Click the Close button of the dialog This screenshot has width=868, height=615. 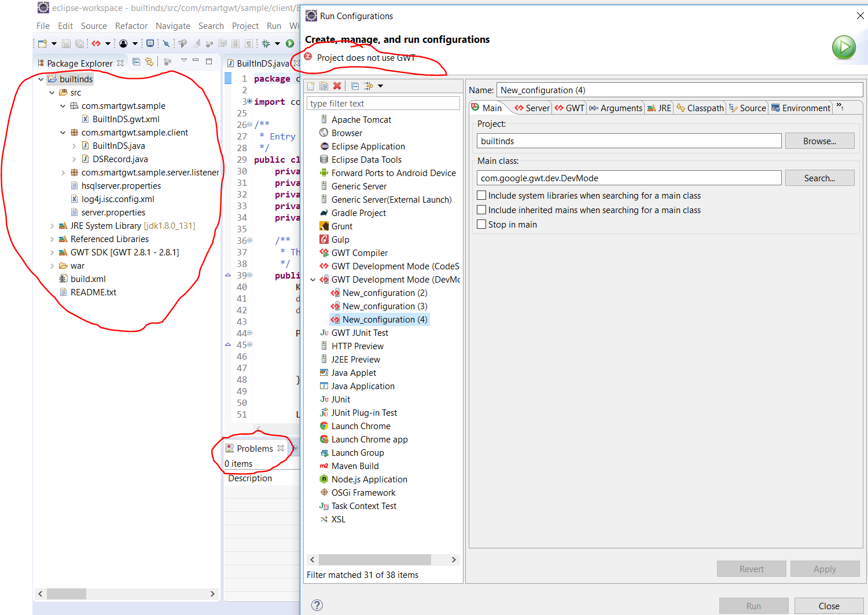829,606
